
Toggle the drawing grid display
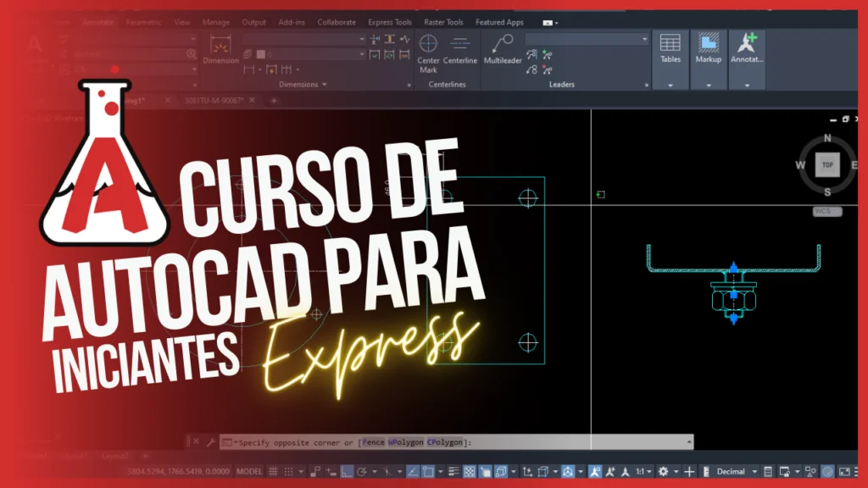[x=274, y=471]
